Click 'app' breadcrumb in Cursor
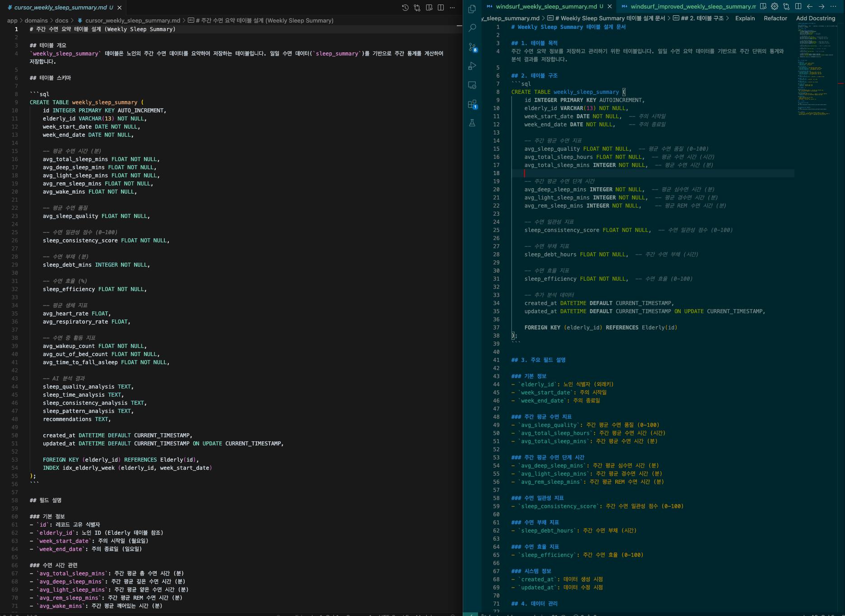This screenshot has height=616, width=845. tap(12, 20)
